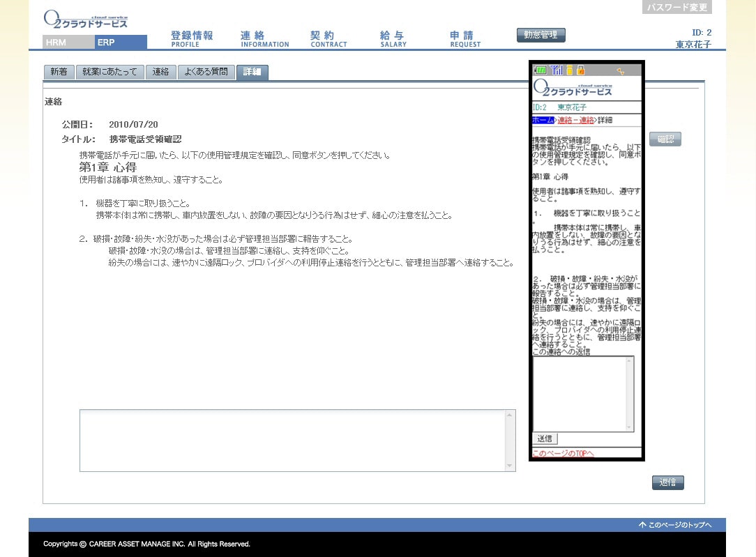
Task: Click main reply box scroll-up arrow
Action: point(510,415)
